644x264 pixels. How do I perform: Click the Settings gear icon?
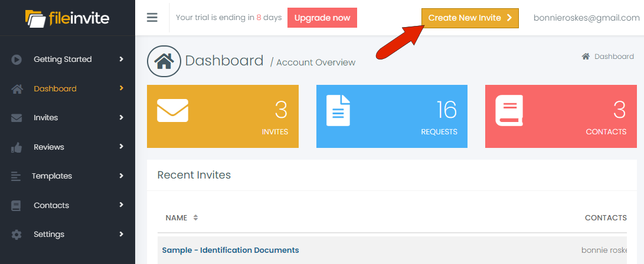pos(17,235)
